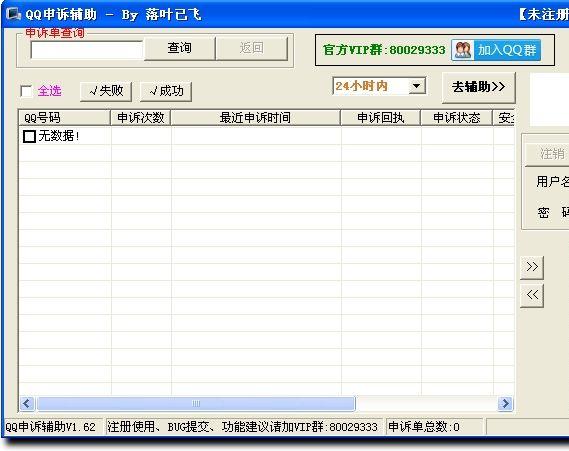Click the 用户名 label
This screenshot has height=451, width=569.
[552, 181]
